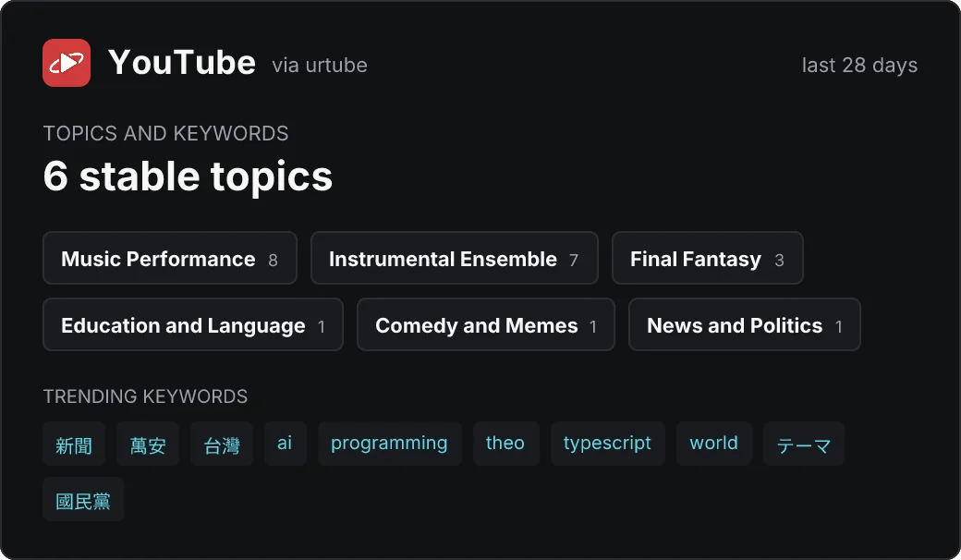Select the Education and Language topic
This screenshot has height=560, width=961.
coord(193,324)
